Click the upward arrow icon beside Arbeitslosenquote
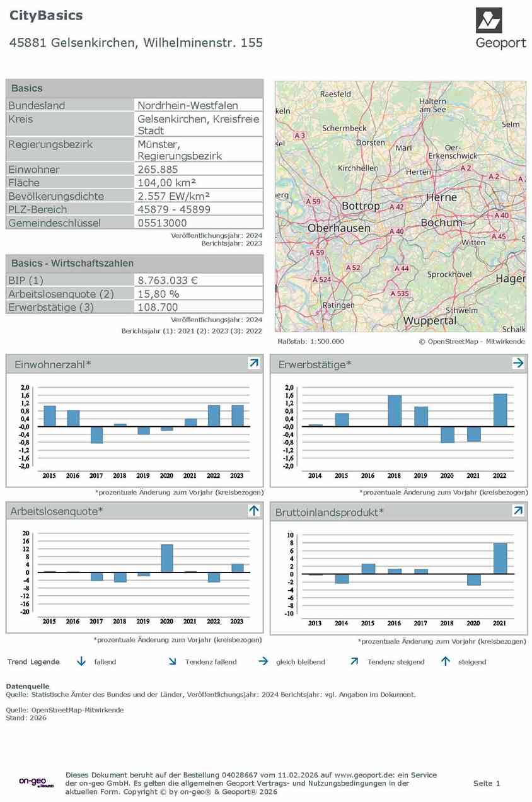The image size is (532, 802). (x=253, y=511)
